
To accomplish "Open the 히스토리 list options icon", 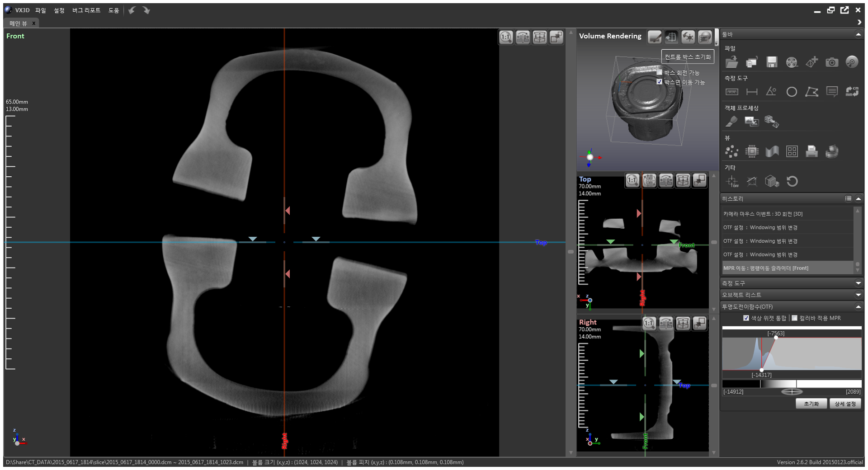I will [848, 198].
